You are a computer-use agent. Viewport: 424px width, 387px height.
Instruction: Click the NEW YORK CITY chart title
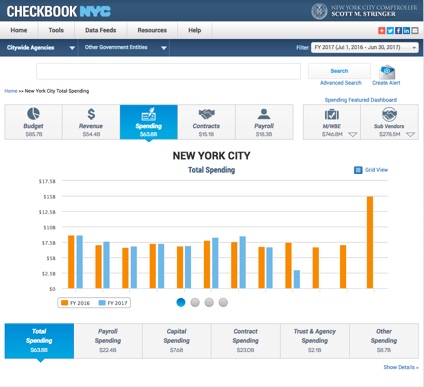(x=211, y=156)
